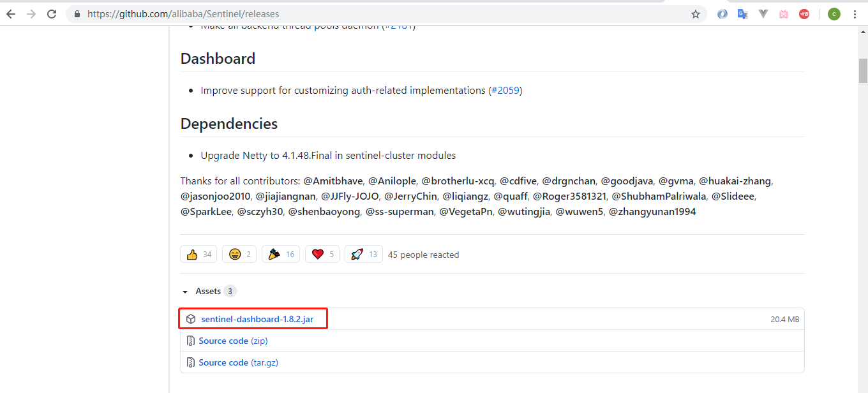Click the '45 people reacted' text
Viewport: 868px width, 393px height.
pyautogui.click(x=423, y=255)
